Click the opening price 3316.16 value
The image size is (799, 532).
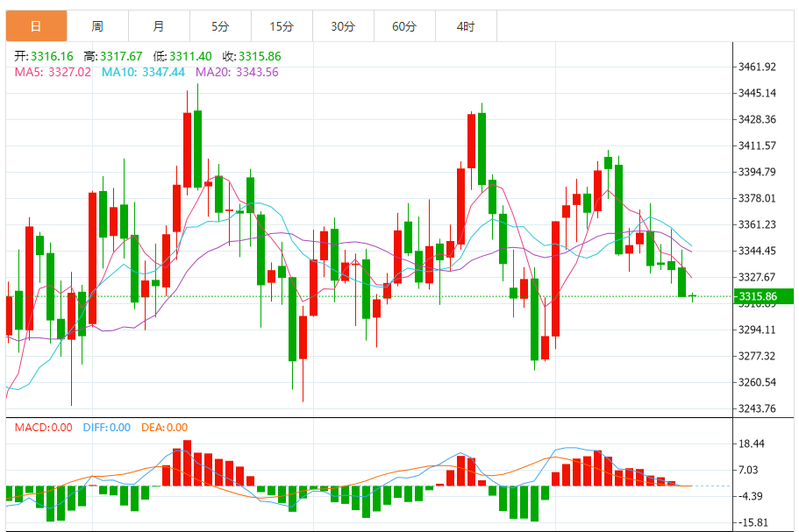click(52, 56)
